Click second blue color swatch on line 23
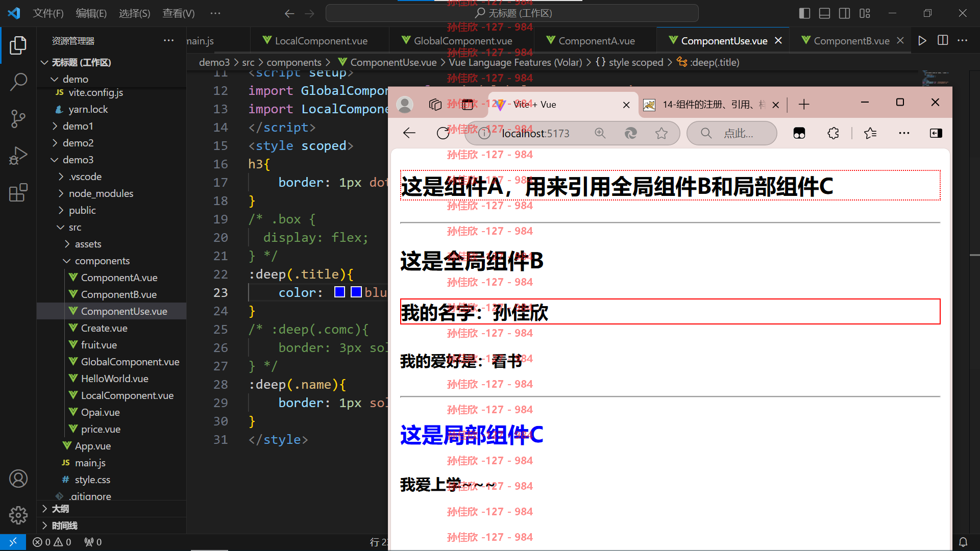 click(x=356, y=292)
